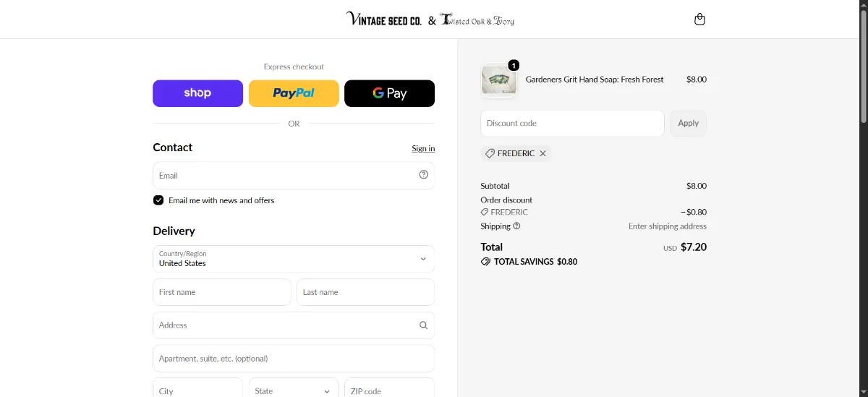868x397 pixels.
Task: Click the Enter shipping address text
Action: (x=668, y=226)
